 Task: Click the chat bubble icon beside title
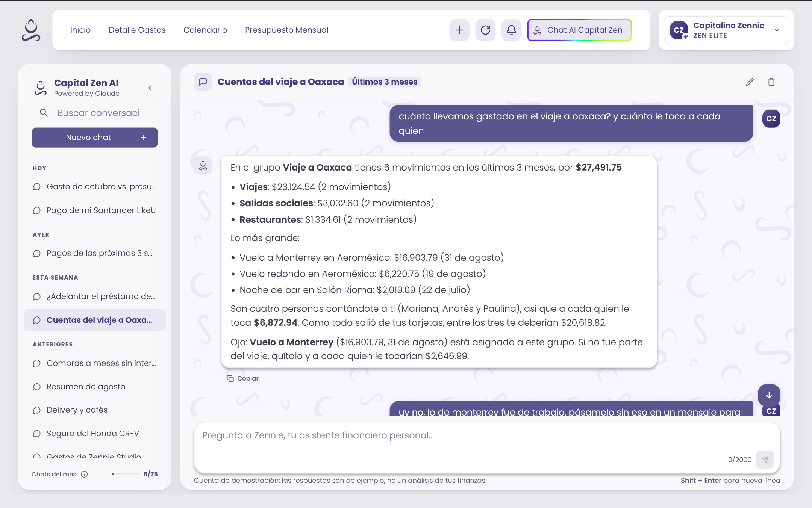click(203, 82)
